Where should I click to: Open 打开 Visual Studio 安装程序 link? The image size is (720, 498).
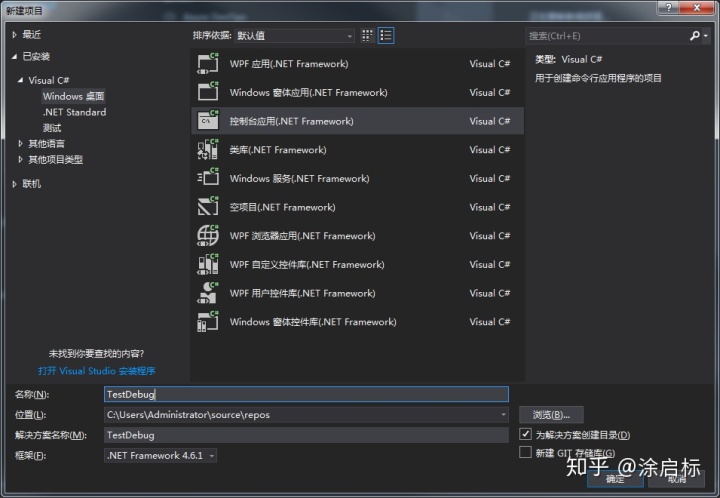(x=96, y=371)
